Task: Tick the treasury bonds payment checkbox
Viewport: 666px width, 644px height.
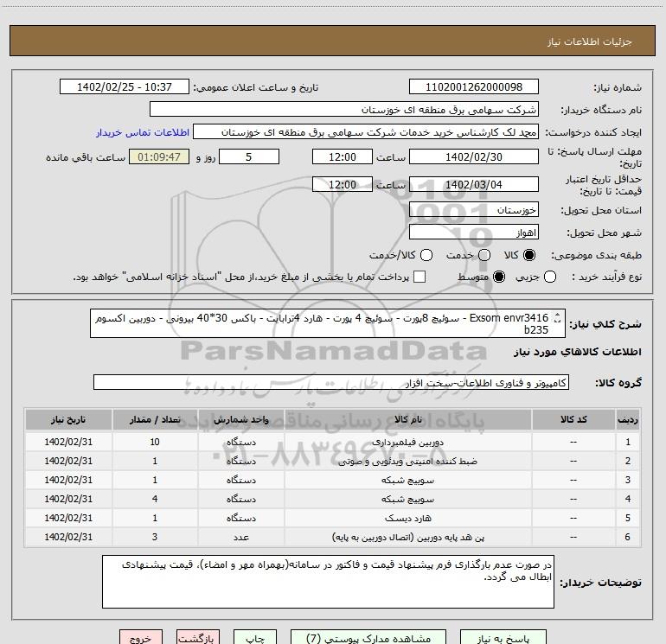Action: click(419, 277)
